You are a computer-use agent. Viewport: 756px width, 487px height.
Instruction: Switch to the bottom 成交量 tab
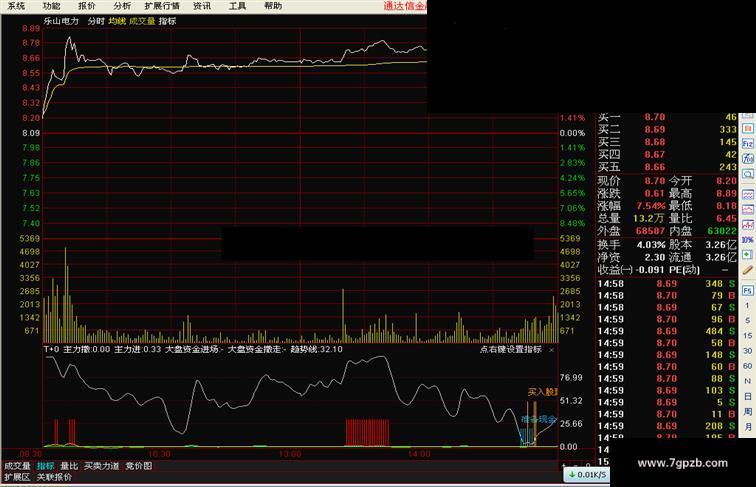[17, 466]
